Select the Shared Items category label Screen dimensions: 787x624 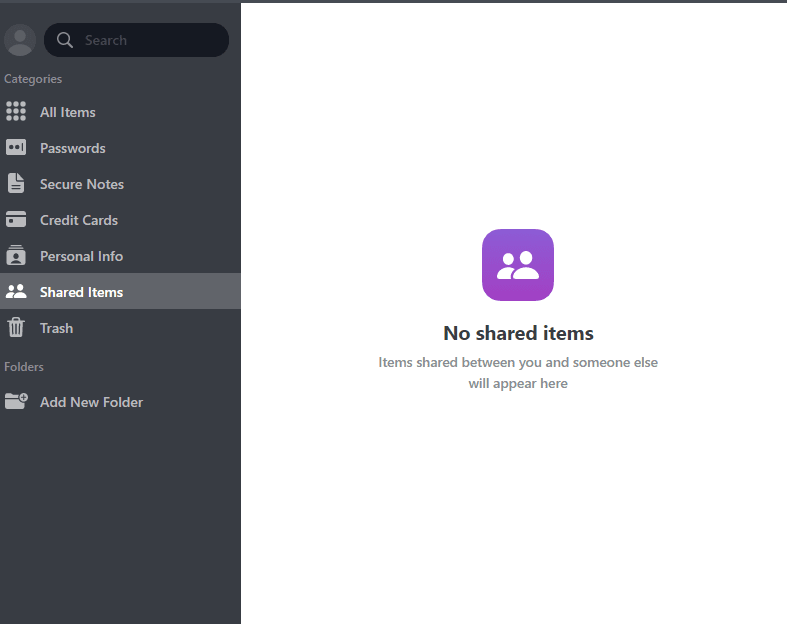[81, 292]
